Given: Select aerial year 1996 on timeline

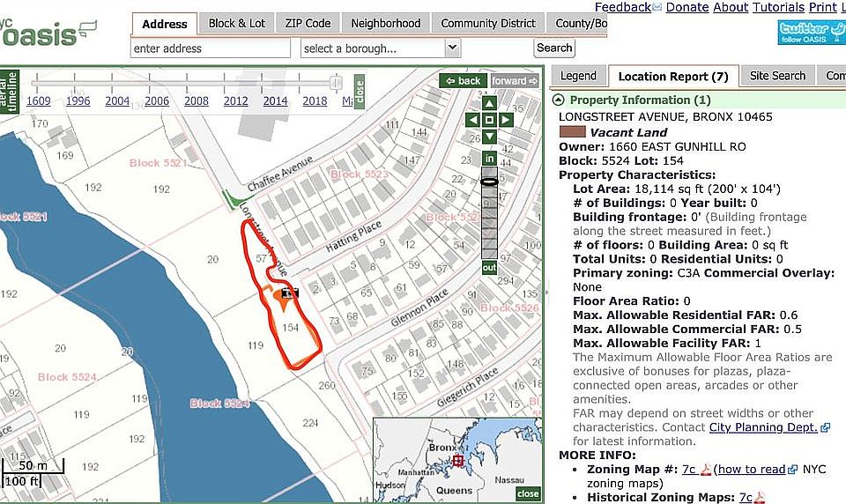Looking at the screenshot, I should click(78, 101).
